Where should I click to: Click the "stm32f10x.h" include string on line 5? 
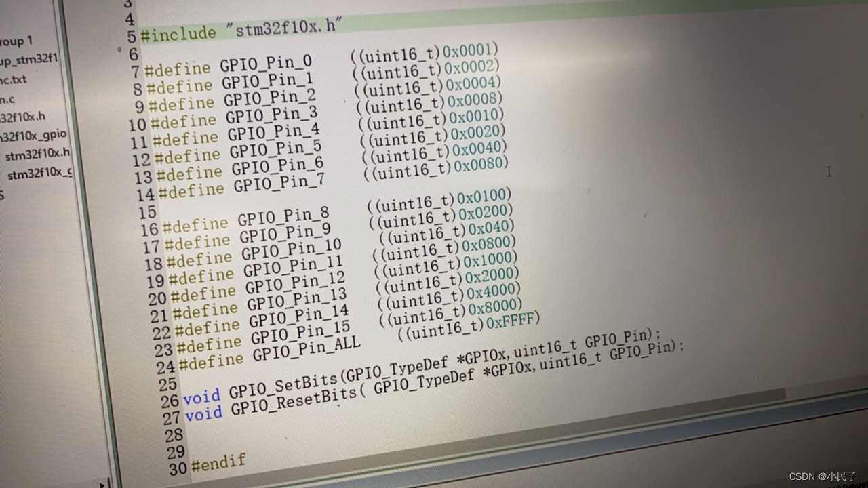click(283, 28)
